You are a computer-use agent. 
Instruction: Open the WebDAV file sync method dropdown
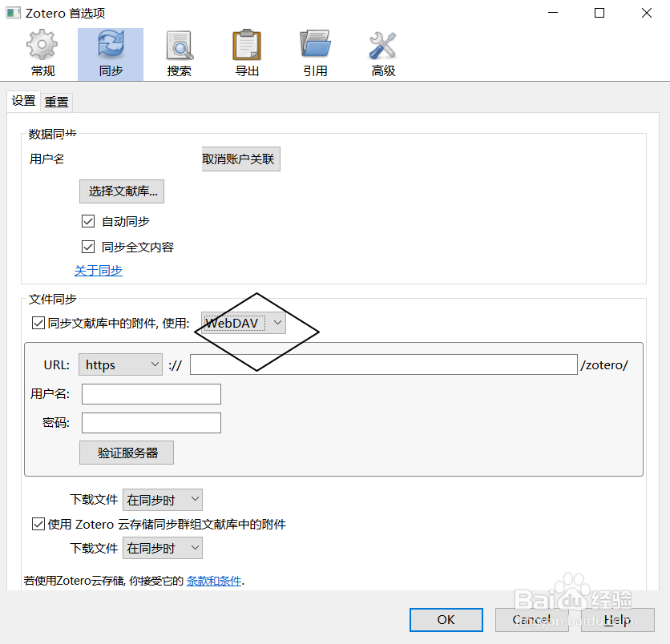(244, 323)
